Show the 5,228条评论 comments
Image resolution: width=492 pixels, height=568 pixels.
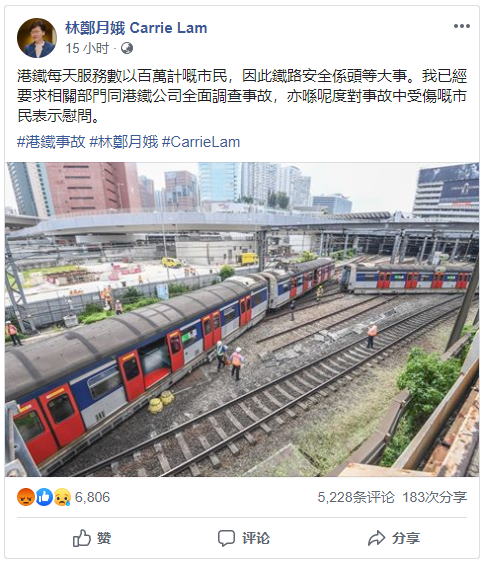point(356,497)
